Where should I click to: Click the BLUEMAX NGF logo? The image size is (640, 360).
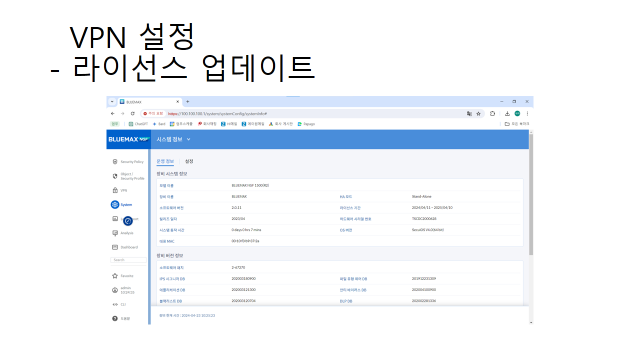pos(129,139)
